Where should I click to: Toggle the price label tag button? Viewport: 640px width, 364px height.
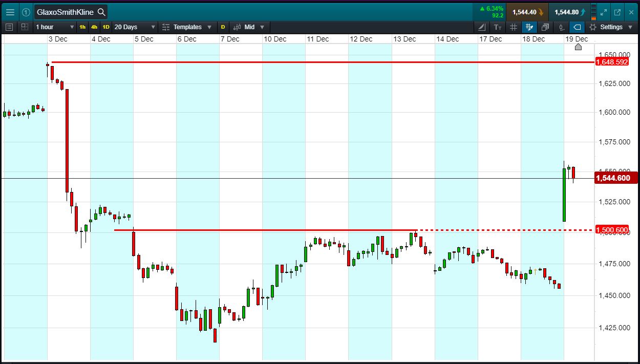click(x=577, y=27)
